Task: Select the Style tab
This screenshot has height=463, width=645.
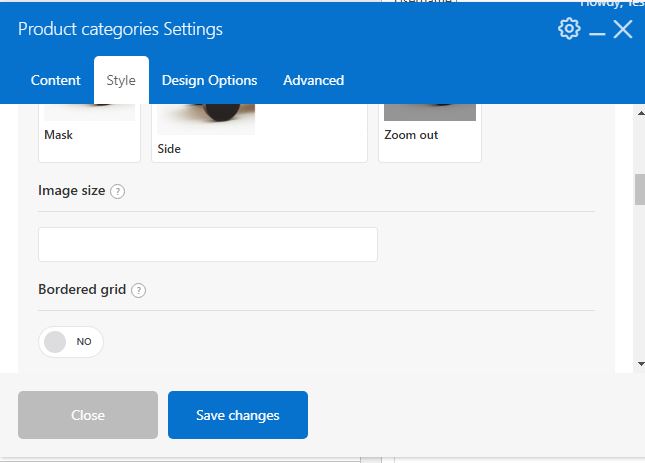Action: click(x=121, y=80)
